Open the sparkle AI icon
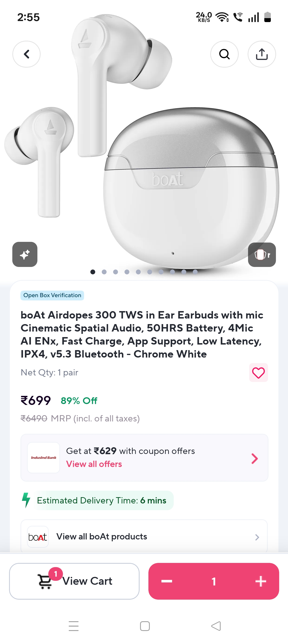 click(25, 254)
